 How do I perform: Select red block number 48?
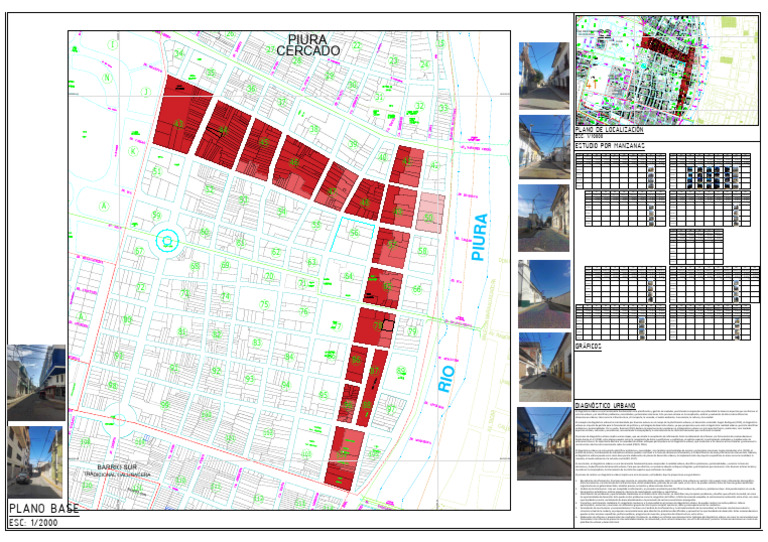tap(364, 201)
